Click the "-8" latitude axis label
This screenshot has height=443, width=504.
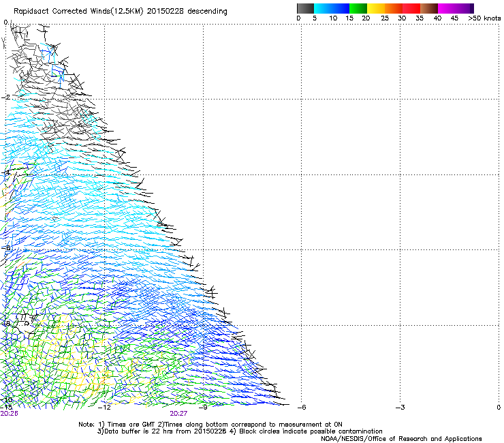5,323
